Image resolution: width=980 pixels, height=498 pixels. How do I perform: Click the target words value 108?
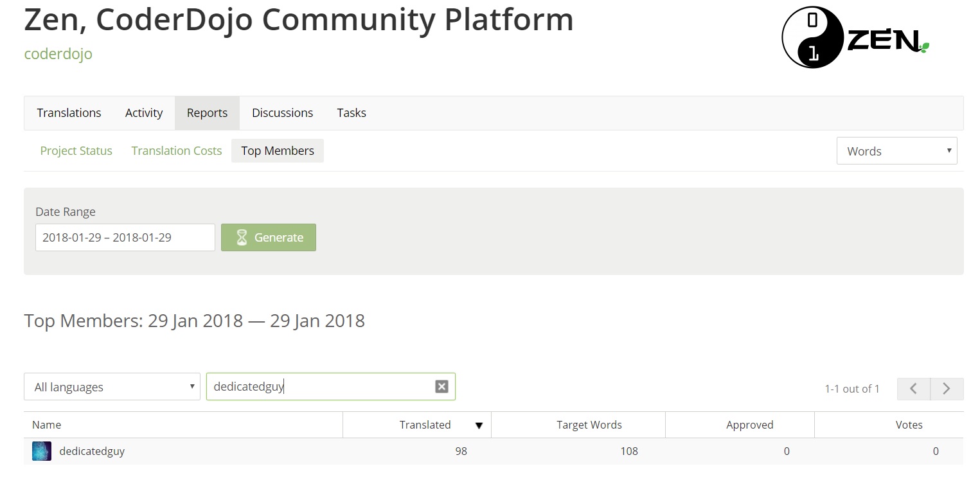[x=629, y=451]
